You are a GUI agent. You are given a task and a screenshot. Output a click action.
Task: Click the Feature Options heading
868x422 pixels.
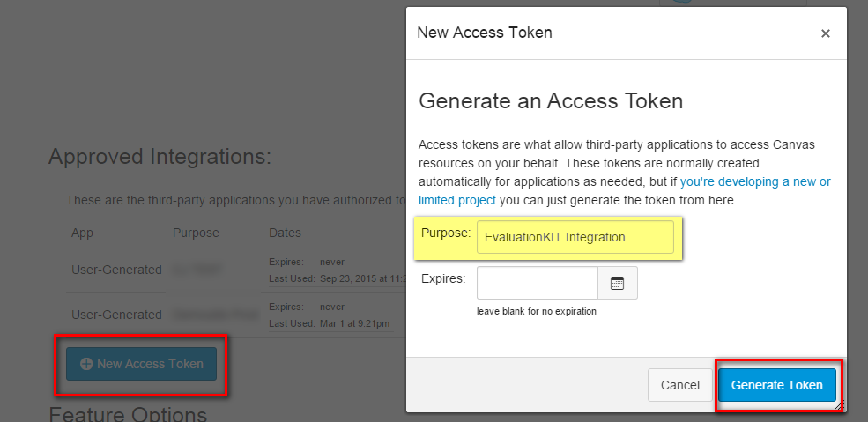point(128,414)
